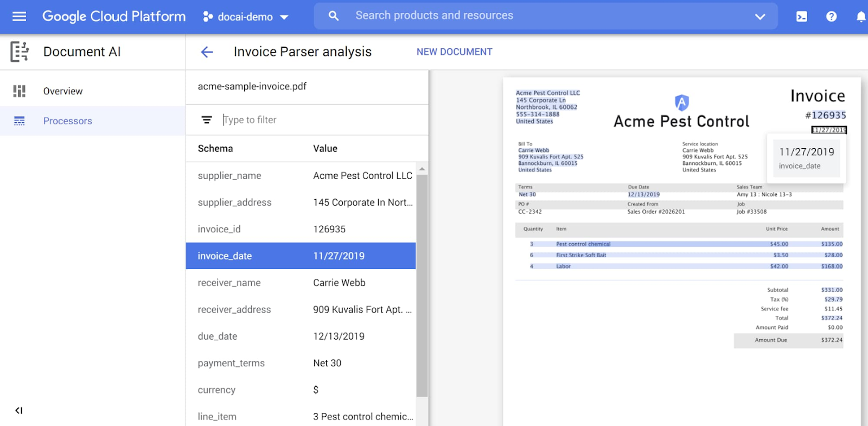Click the subtotal amount $331.00

tap(832, 290)
